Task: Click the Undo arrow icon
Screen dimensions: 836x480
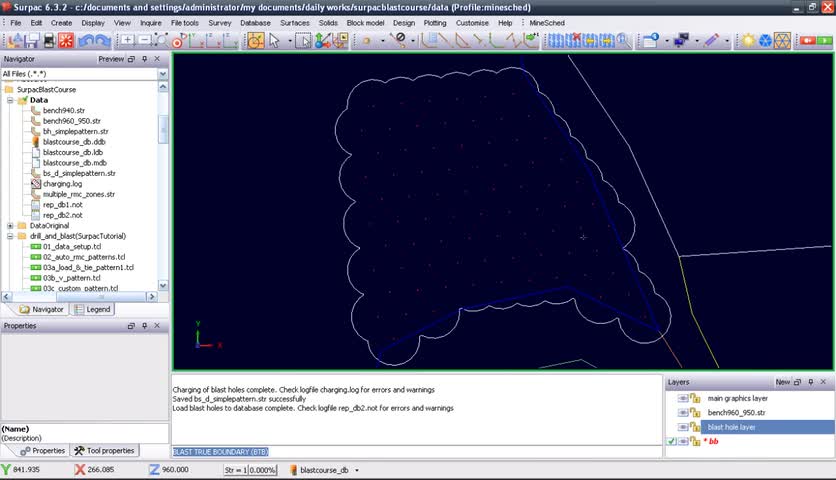Action: click(x=85, y=41)
